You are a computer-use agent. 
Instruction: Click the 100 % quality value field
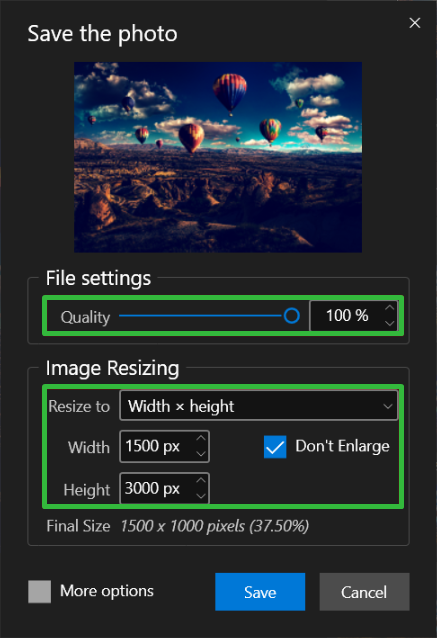tap(347, 316)
